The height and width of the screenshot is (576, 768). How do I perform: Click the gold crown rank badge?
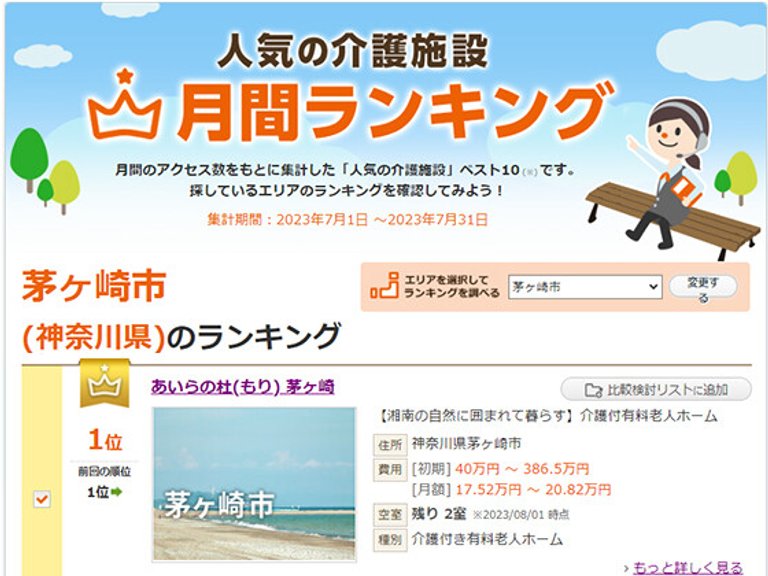105,383
